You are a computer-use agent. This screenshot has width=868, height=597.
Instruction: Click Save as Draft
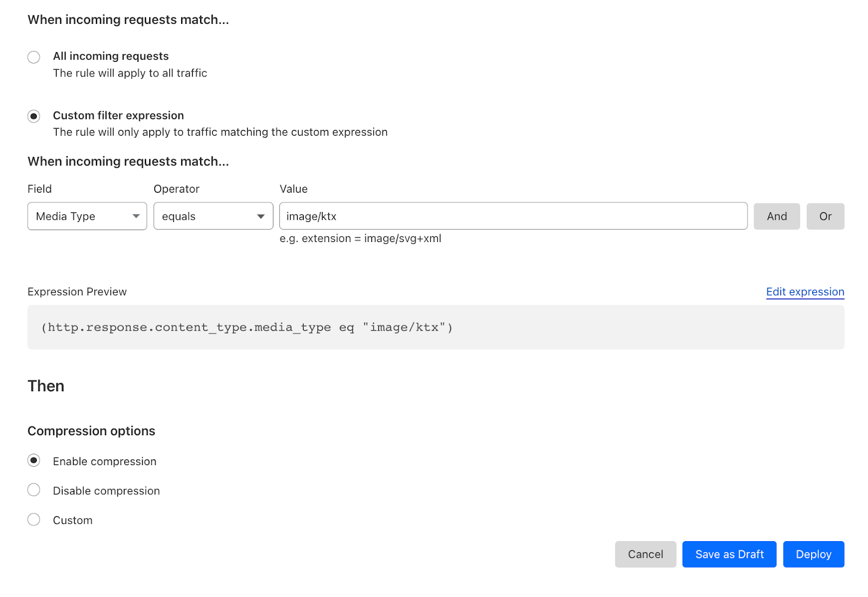coord(729,554)
